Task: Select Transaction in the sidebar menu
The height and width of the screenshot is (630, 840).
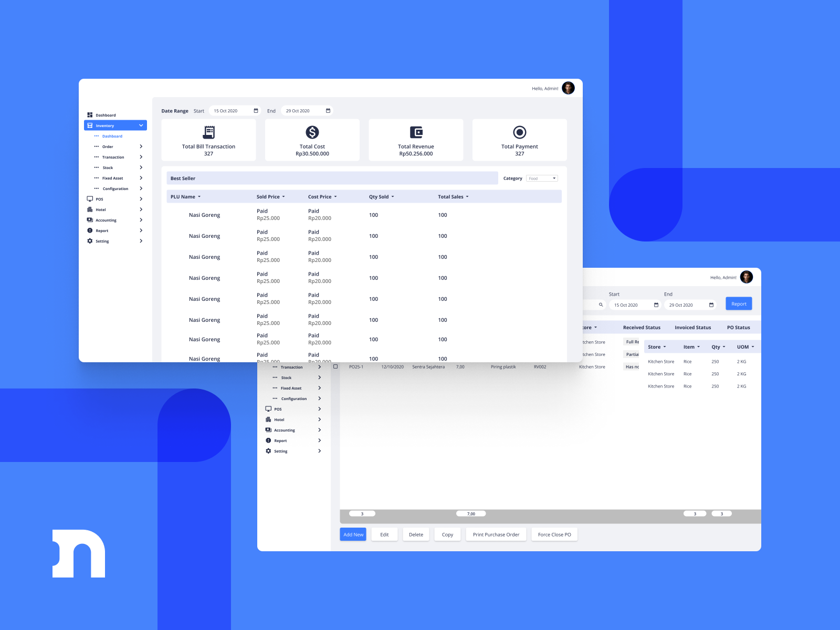Action: click(x=112, y=157)
